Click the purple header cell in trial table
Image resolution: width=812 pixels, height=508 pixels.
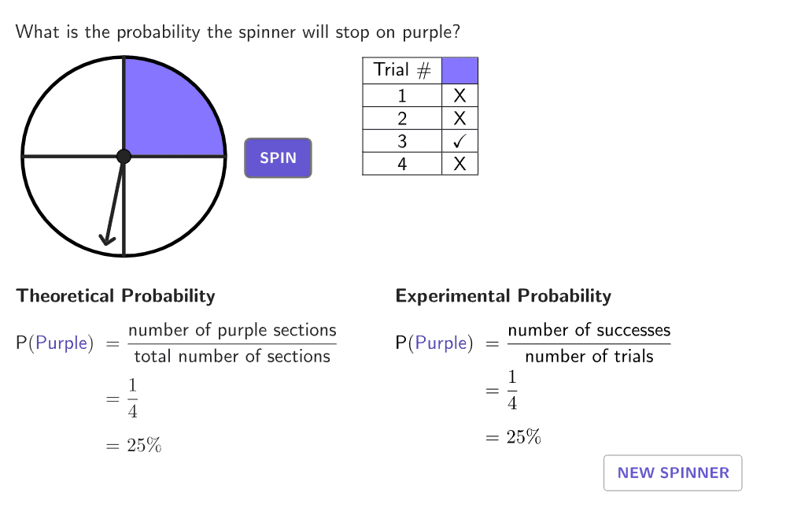[x=460, y=71]
